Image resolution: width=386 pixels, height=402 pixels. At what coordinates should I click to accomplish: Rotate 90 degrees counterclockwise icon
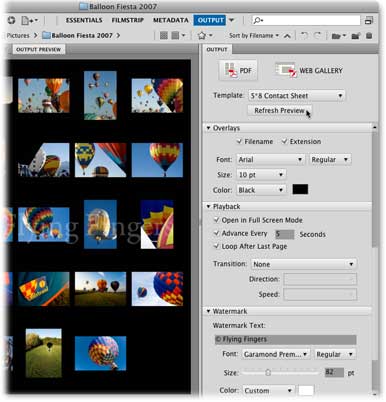tap(304, 35)
